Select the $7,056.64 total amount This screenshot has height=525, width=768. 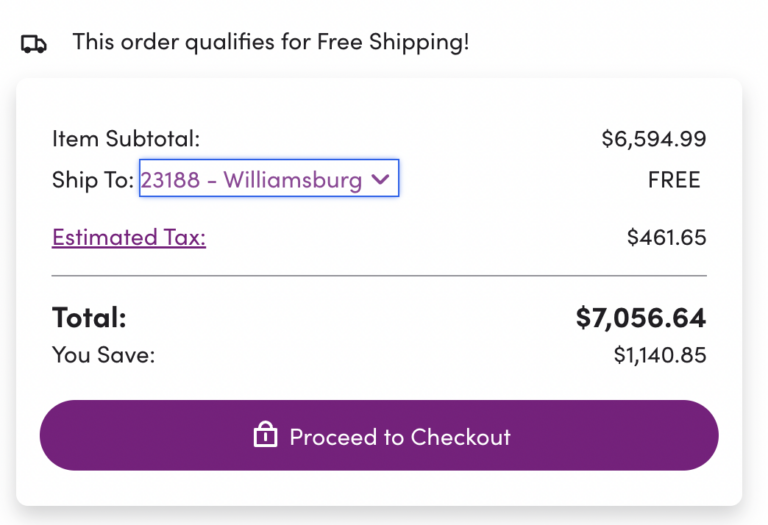(x=641, y=318)
